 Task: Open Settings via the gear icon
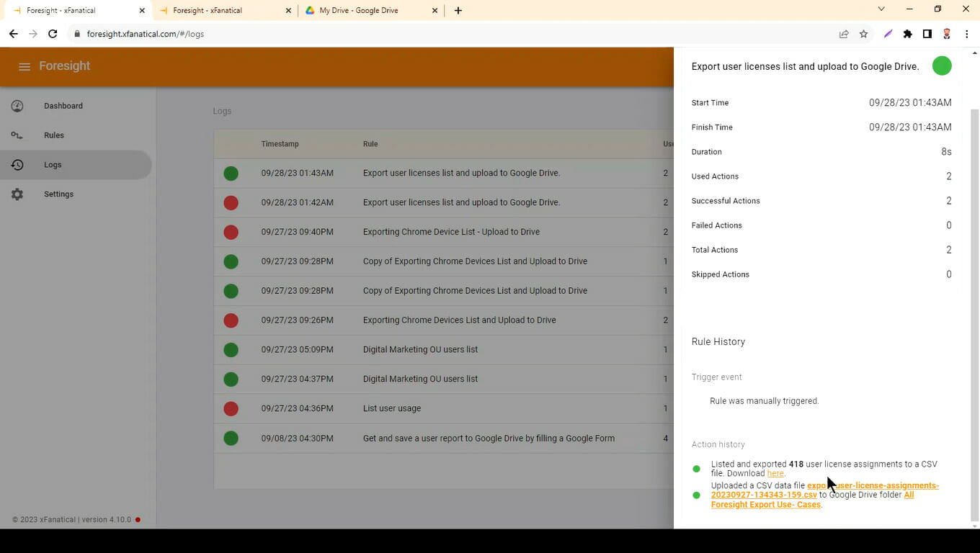17,194
